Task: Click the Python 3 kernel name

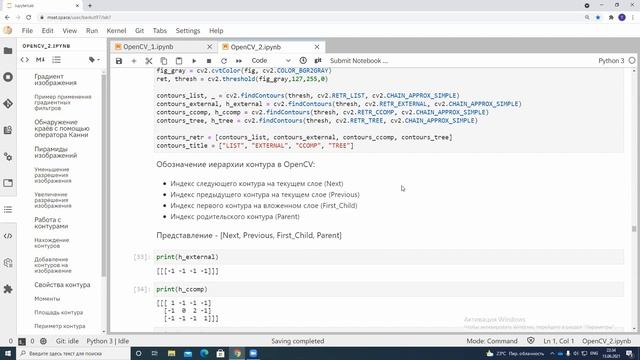Action: tap(611, 60)
